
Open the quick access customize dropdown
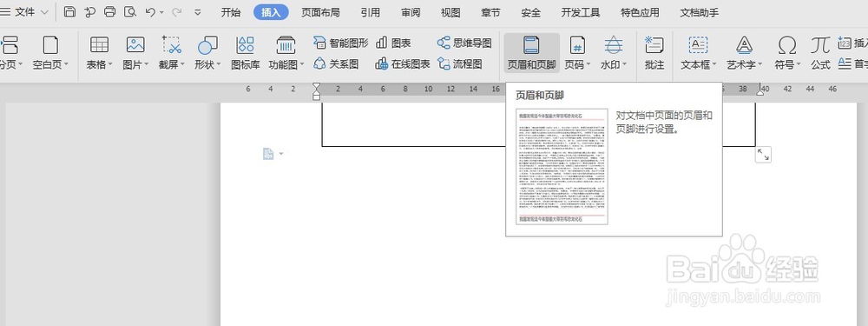click(198, 12)
